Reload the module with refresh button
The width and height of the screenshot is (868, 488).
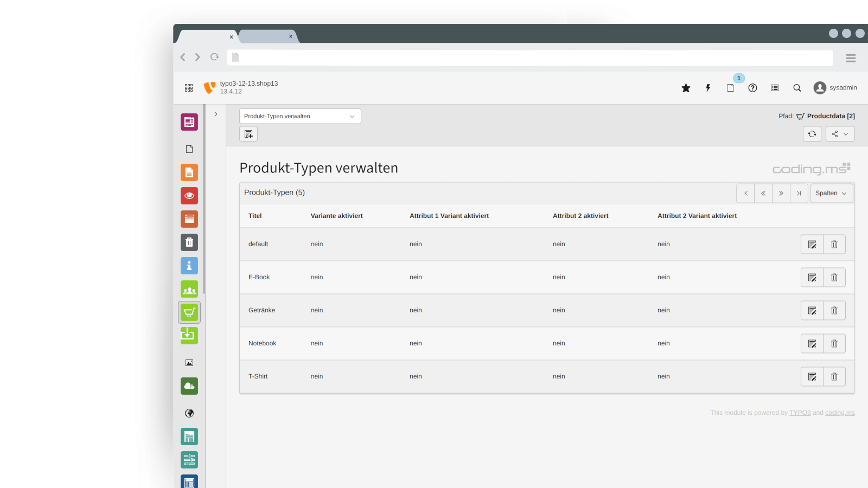[812, 134]
